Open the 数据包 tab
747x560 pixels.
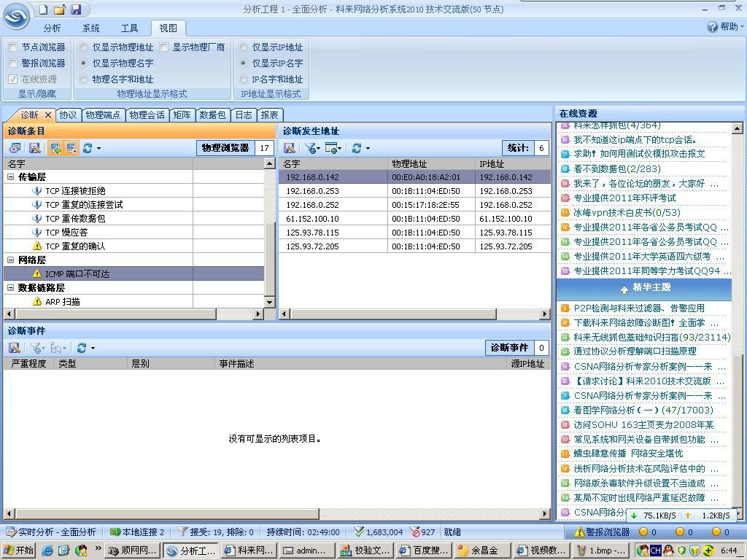(x=212, y=115)
